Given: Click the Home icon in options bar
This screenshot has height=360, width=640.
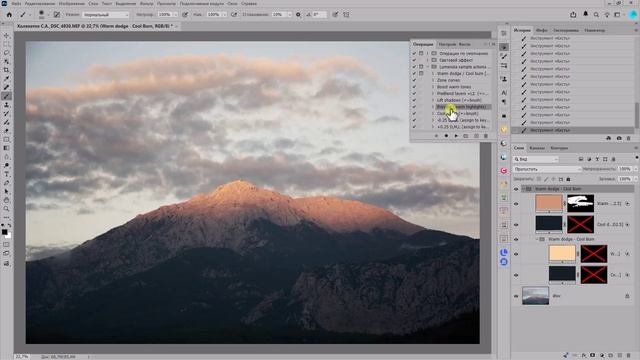Looking at the screenshot, I should pos(9,14).
